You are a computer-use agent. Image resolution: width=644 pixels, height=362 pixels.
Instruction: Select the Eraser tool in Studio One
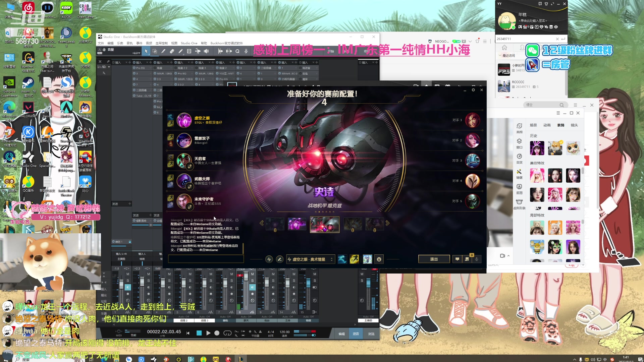point(172,51)
